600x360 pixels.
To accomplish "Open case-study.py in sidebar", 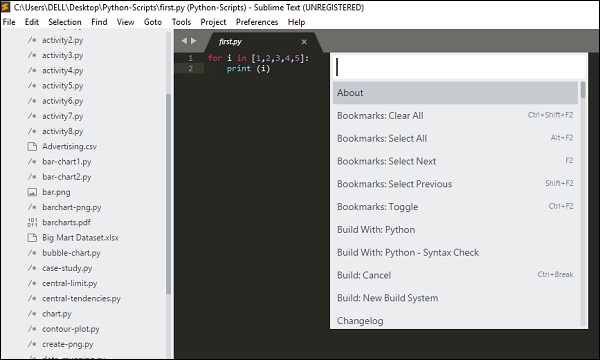I will 67,268.
